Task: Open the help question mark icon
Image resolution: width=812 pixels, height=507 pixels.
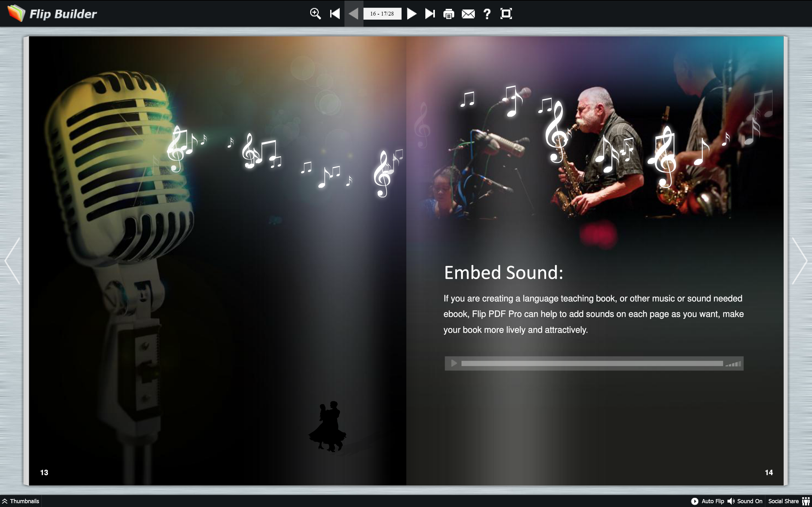Action: pos(487,14)
